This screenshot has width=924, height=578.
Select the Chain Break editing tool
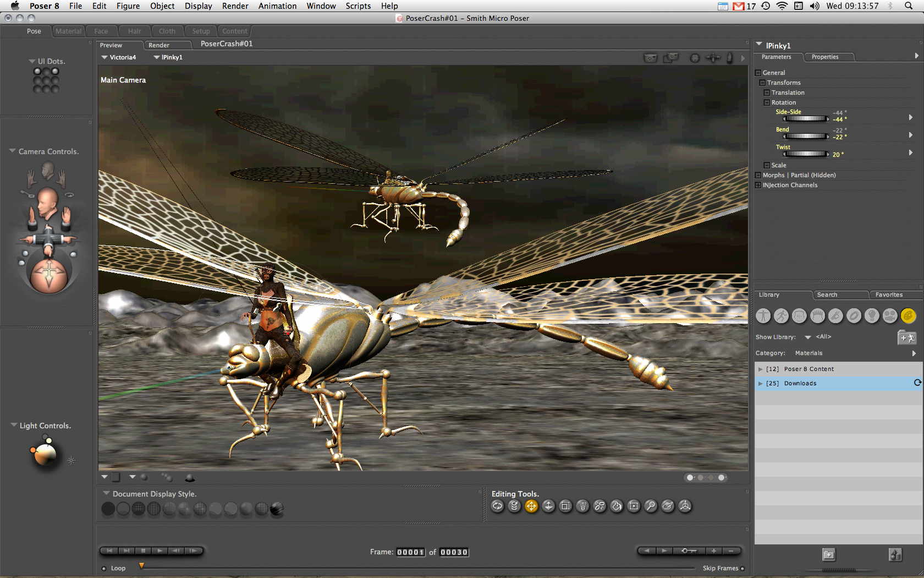(x=599, y=506)
